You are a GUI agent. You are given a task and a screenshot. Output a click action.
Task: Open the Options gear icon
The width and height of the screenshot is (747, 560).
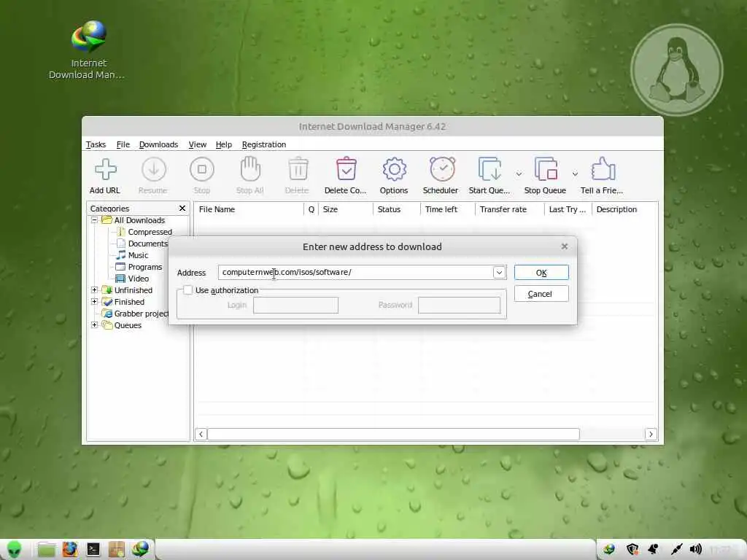tap(394, 169)
